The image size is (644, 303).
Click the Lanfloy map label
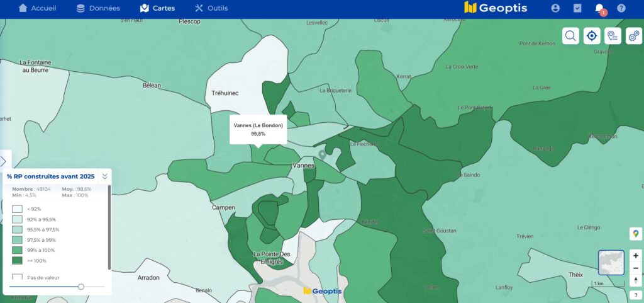coord(504,287)
